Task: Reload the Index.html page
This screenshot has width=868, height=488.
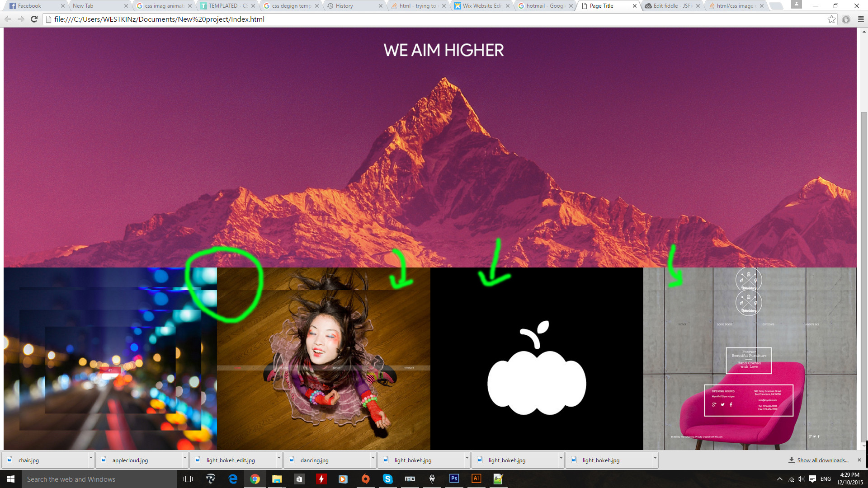Action: coord(34,19)
